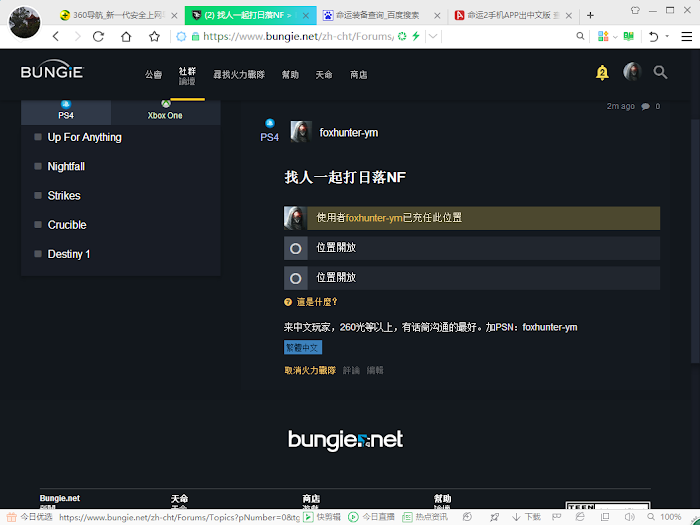Open 热点资讯 in the status bar
Viewport: 700px width, 525px height.
pos(425,517)
